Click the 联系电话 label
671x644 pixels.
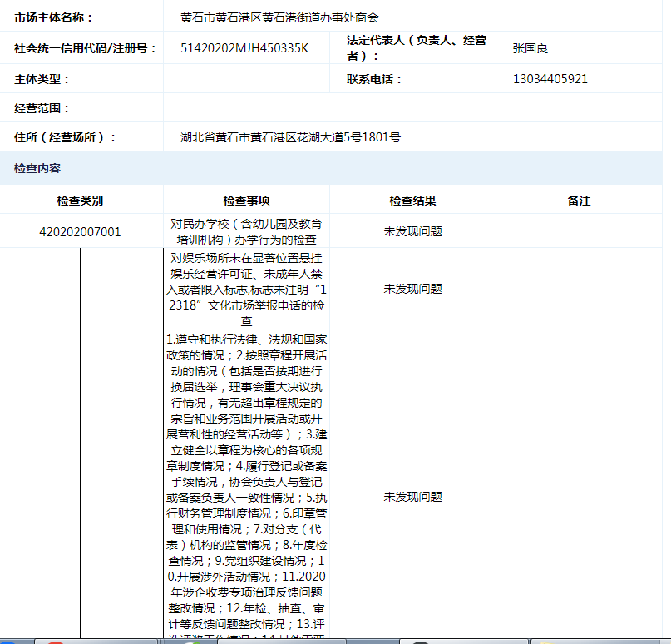[x=374, y=79]
